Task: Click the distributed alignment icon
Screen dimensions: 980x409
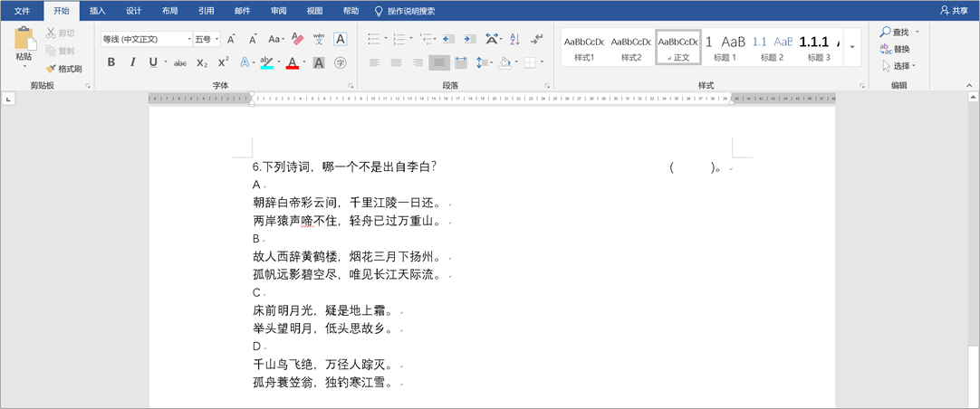Action: pyautogui.click(x=461, y=62)
